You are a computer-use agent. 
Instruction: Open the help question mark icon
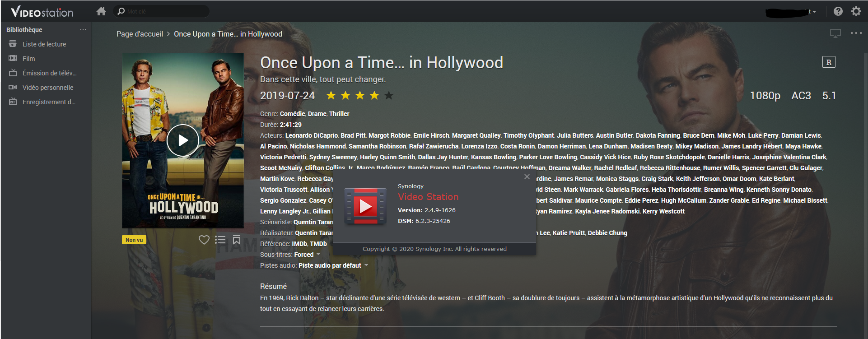click(838, 11)
